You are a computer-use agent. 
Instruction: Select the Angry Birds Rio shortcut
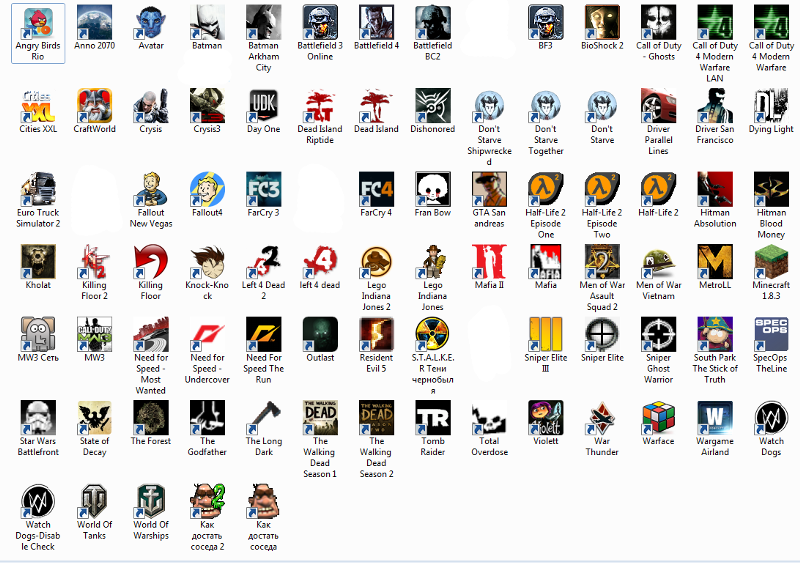point(39,22)
